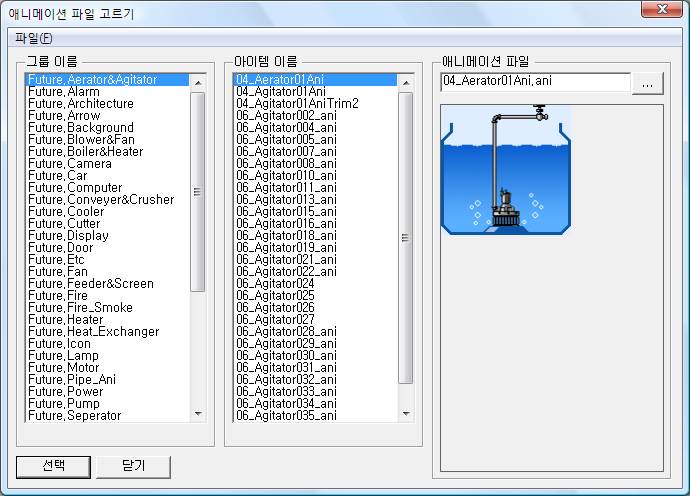
Task: Select group Future.Conveyer&Crusher
Action: pos(108,200)
